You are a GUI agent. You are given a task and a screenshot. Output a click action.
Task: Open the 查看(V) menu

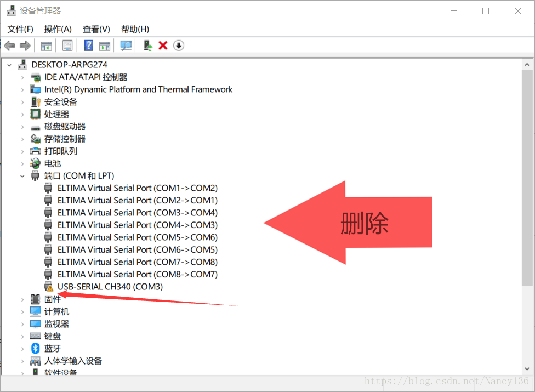96,30
